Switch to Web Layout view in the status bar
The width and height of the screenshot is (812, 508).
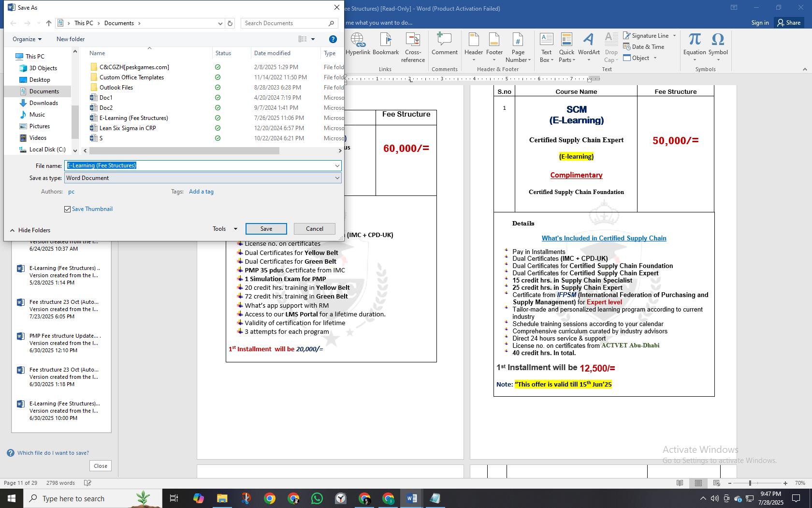(x=716, y=483)
